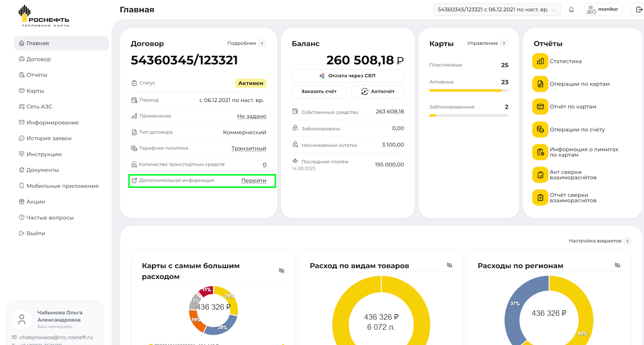This screenshot has width=644, height=345.
Task: Open the Статистика report icon
Action: tap(540, 61)
